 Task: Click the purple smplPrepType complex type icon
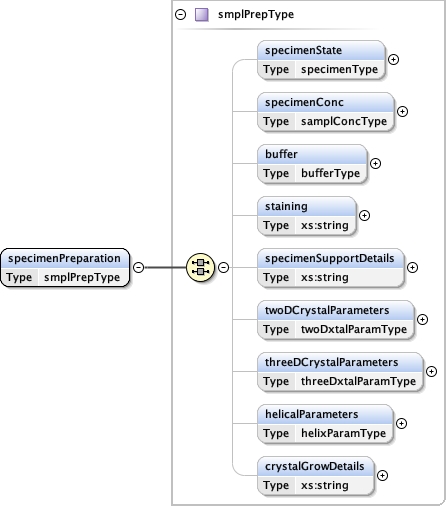[202, 15]
